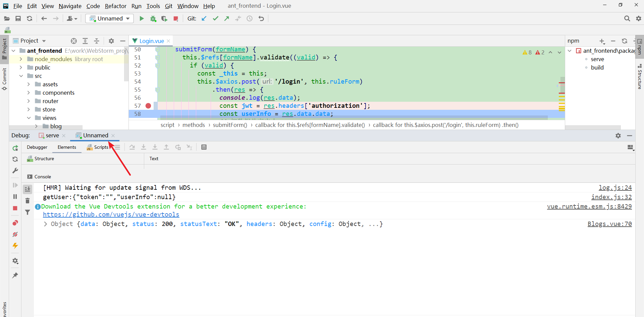Image resolution: width=644 pixels, height=317 pixels.
Task: Open debugger settings with the wrench icon
Action: pos(15,171)
